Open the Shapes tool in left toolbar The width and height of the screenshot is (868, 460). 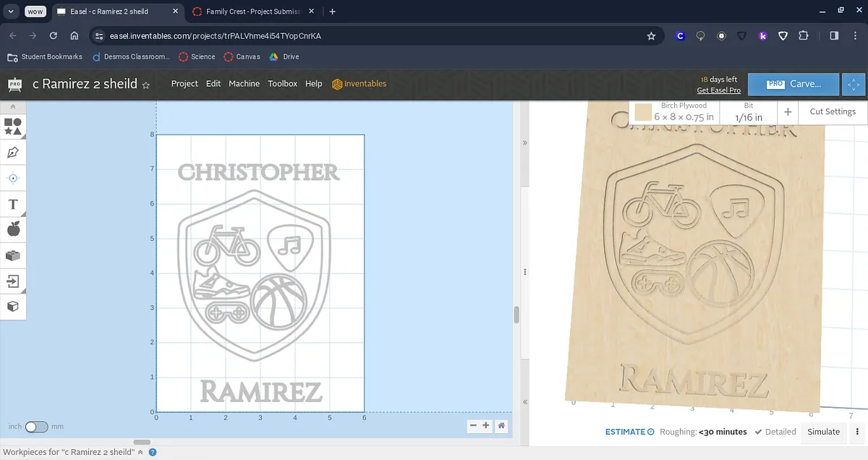tap(13, 127)
